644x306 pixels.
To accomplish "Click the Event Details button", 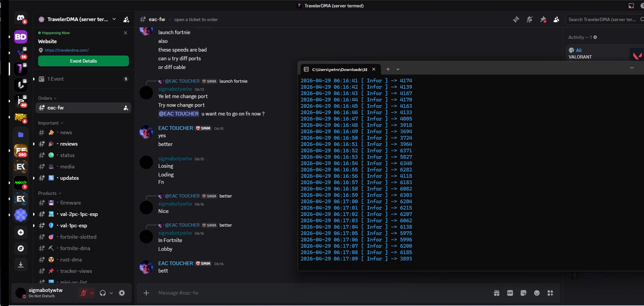I will (83, 61).
